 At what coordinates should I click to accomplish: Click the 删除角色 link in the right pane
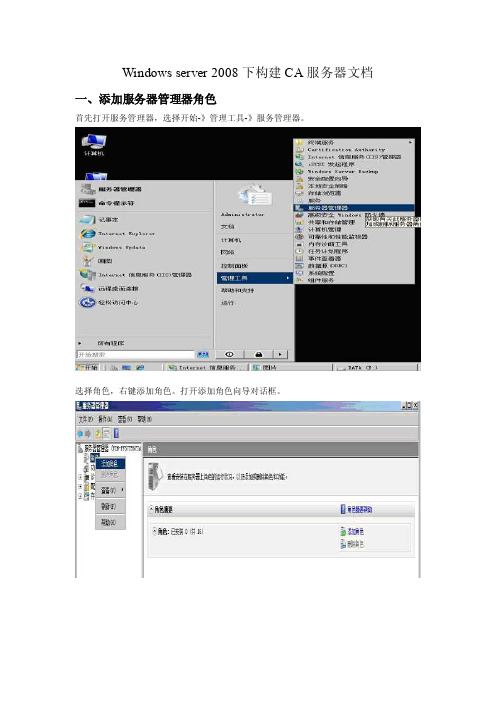352,544
